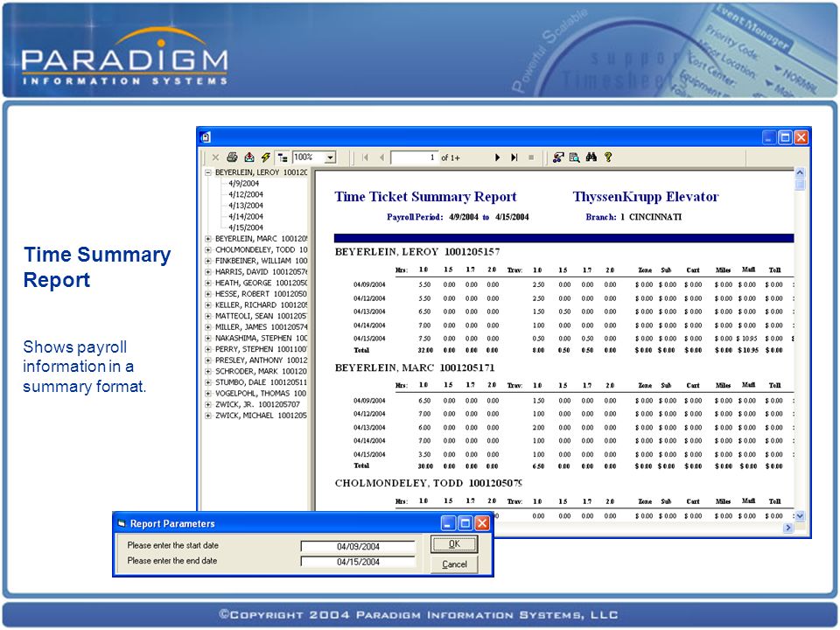Click the magnifier preview icon
840x630 pixels.
(574, 157)
